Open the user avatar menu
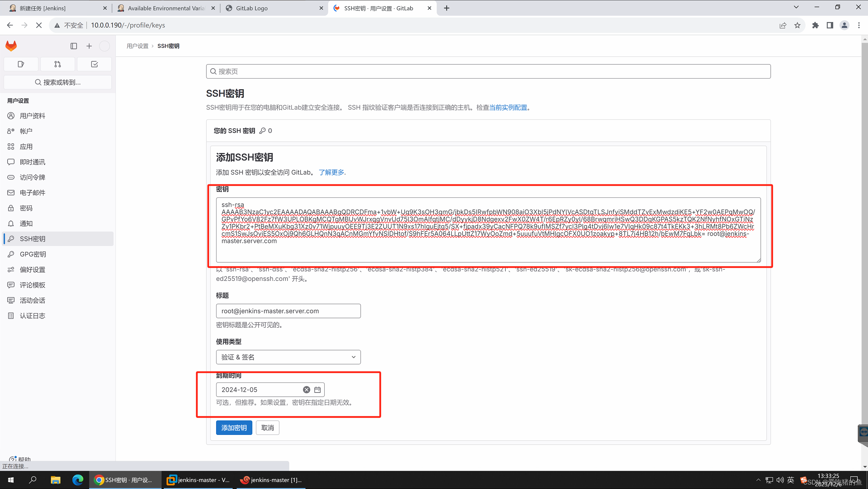The height and width of the screenshot is (489, 868). click(x=104, y=46)
